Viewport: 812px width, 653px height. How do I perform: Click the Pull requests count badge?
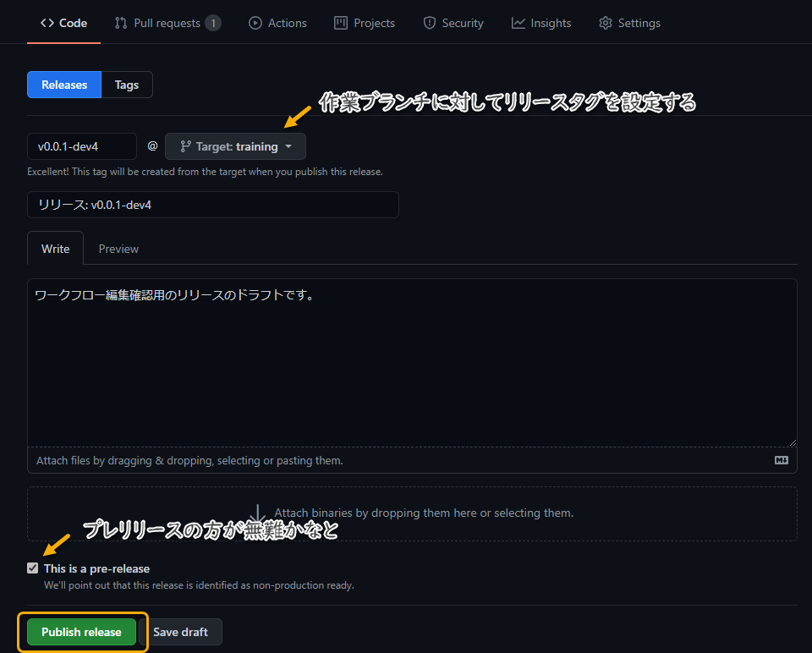pos(213,23)
